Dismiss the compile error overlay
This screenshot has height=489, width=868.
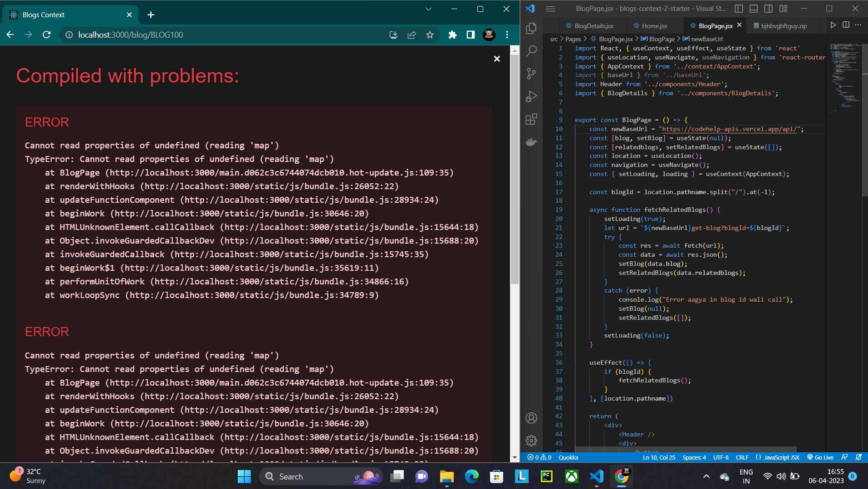(x=497, y=59)
